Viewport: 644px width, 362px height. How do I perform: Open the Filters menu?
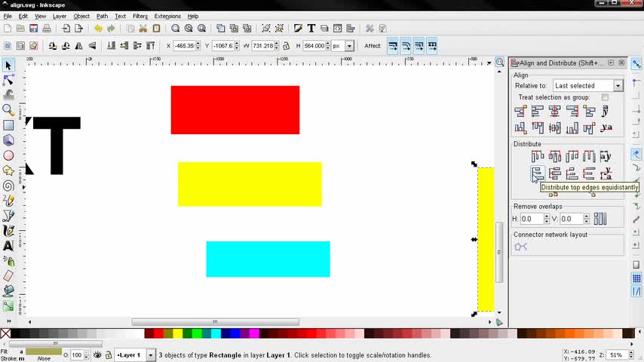coord(140,16)
